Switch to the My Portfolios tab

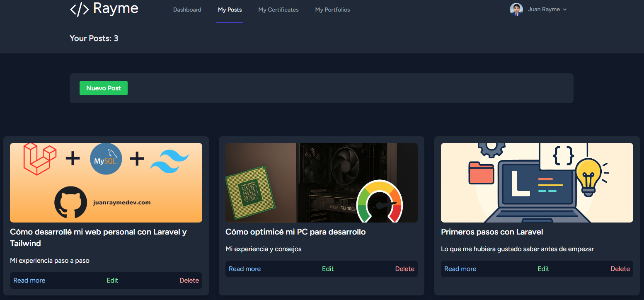pos(332,10)
